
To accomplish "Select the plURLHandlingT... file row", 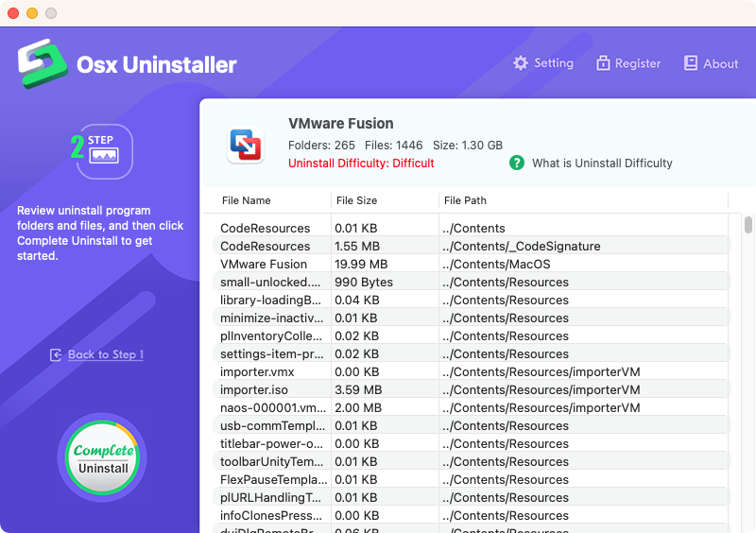I will 472,497.
